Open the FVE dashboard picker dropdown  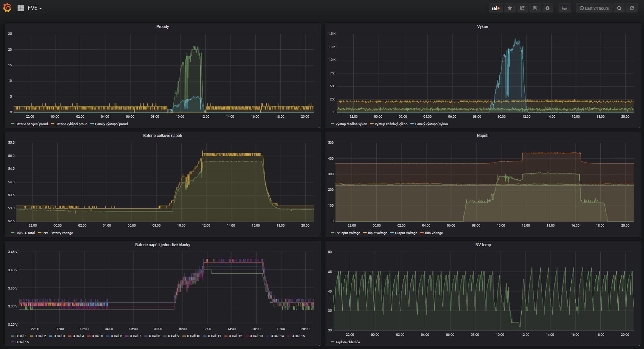coord(34,8)
